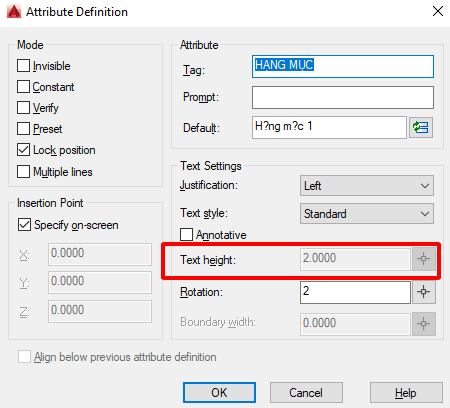Check the Constant mode option
The width and height of the screenshot is (450, 408).
[x=23, y=87]
